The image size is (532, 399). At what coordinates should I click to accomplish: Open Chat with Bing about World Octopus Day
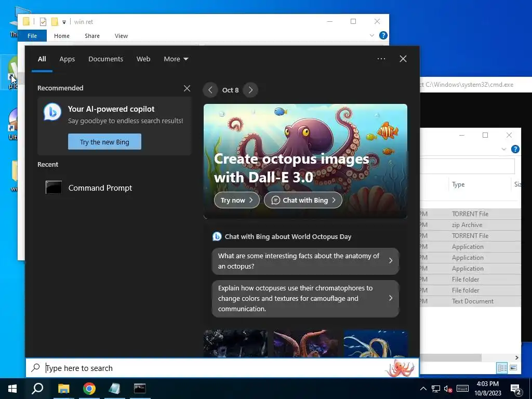coord(288,236)
